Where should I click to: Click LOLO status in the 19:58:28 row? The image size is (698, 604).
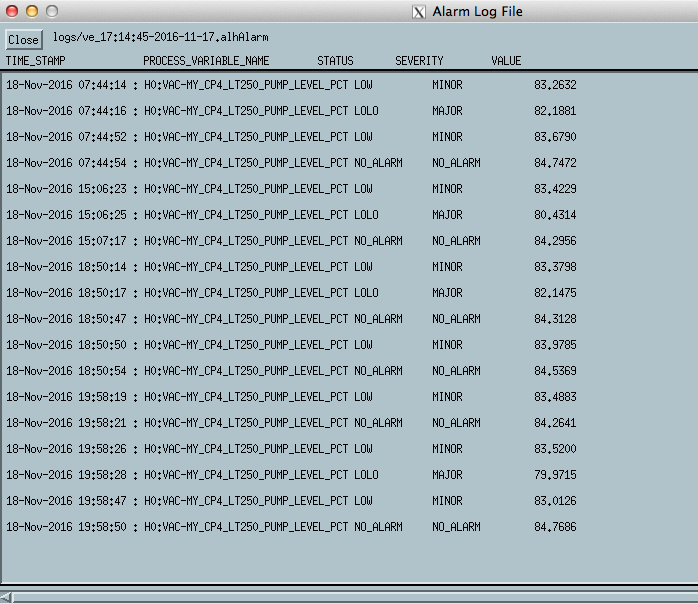coord(366,474)
